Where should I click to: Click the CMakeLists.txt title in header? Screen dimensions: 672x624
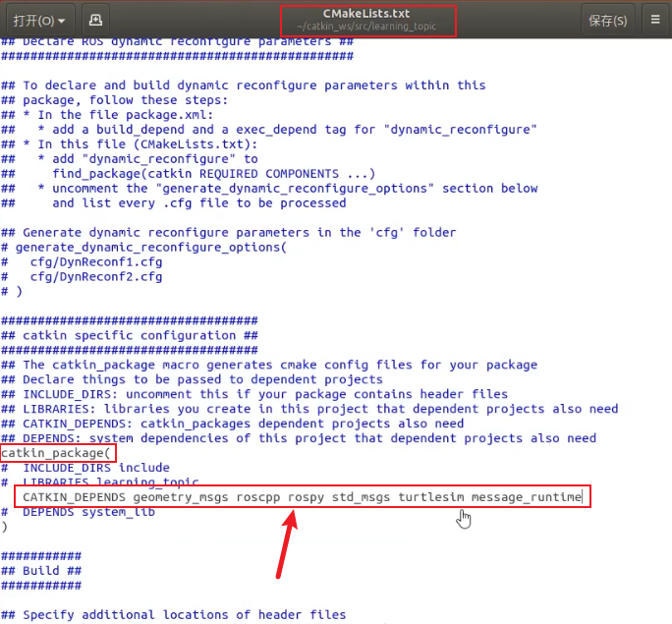point(366,14)
